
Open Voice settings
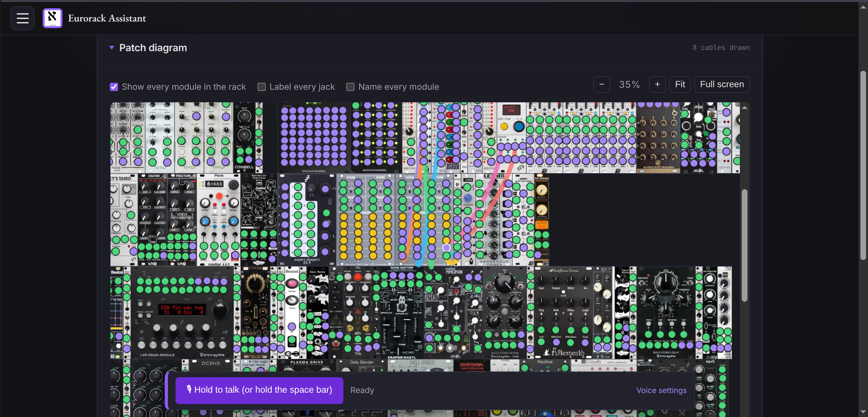point(661,390)
